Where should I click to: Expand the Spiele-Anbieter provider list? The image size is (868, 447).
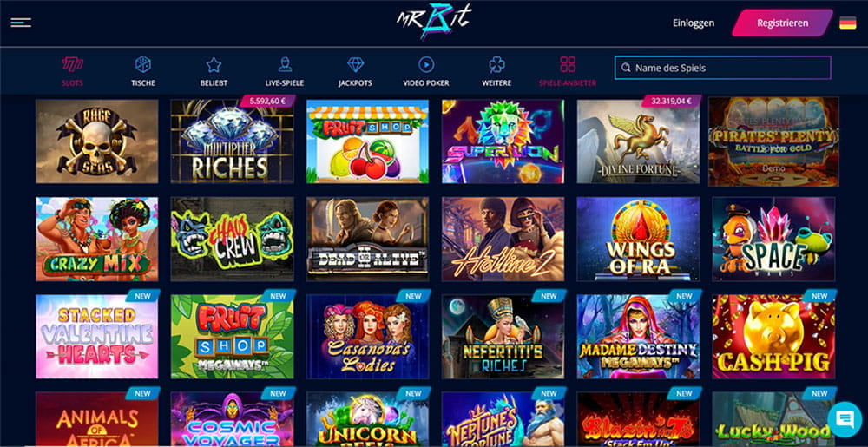tap(568, 71)
